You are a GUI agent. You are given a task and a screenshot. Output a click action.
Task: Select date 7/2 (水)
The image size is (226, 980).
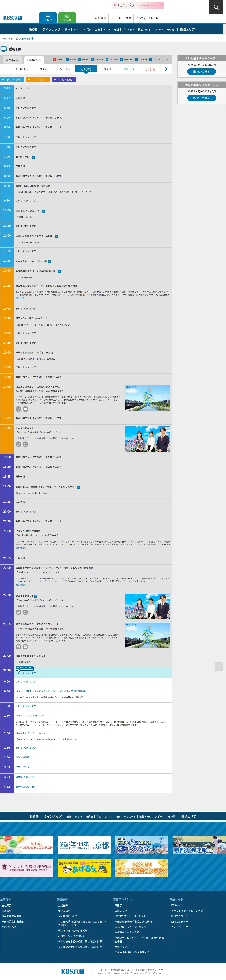coord(64,69)
